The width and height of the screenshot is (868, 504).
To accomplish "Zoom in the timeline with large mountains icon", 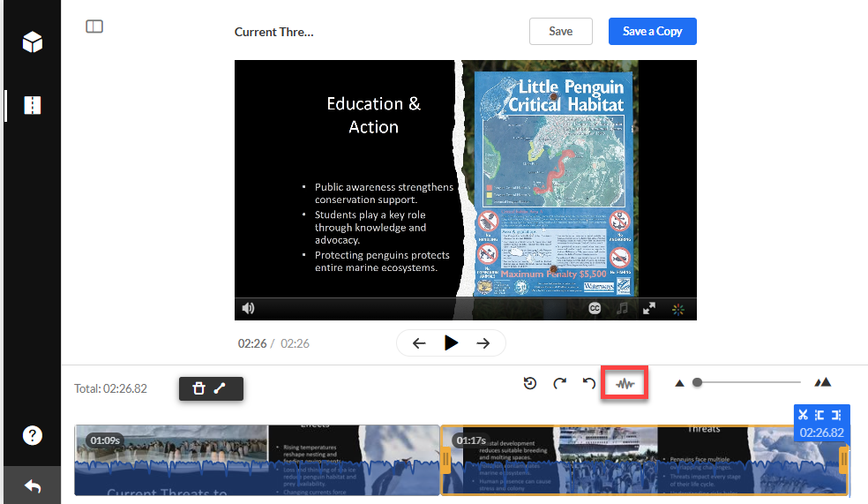I will [x=823, y=381].
